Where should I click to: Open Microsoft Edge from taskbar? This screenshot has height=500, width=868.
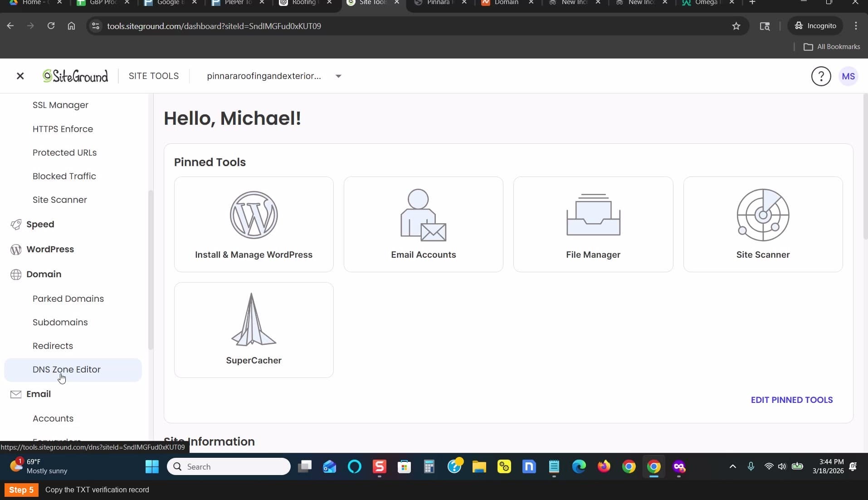coord(579,466)
